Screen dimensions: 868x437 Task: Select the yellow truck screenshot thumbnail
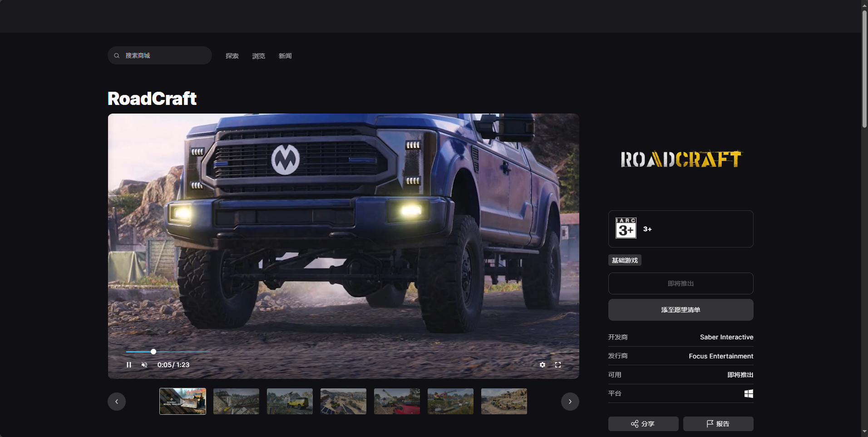tap(290, 401)
